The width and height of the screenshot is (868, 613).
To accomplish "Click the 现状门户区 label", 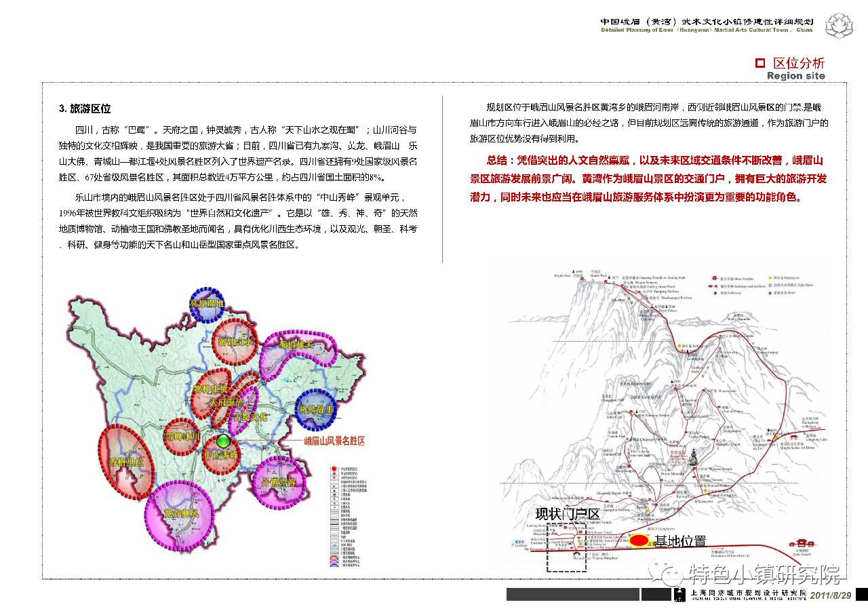I will pos(568,513).
